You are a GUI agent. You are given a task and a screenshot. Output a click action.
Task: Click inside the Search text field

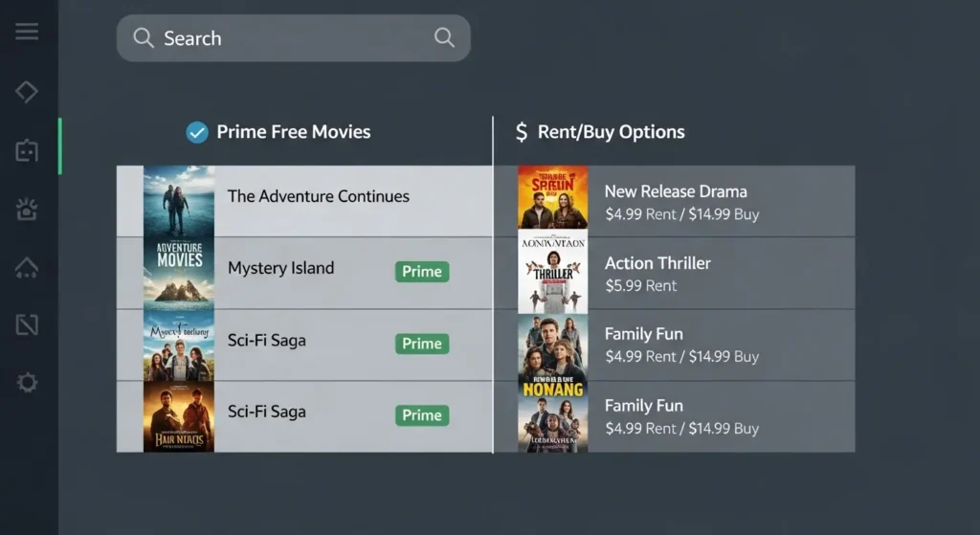coord(287,38)
